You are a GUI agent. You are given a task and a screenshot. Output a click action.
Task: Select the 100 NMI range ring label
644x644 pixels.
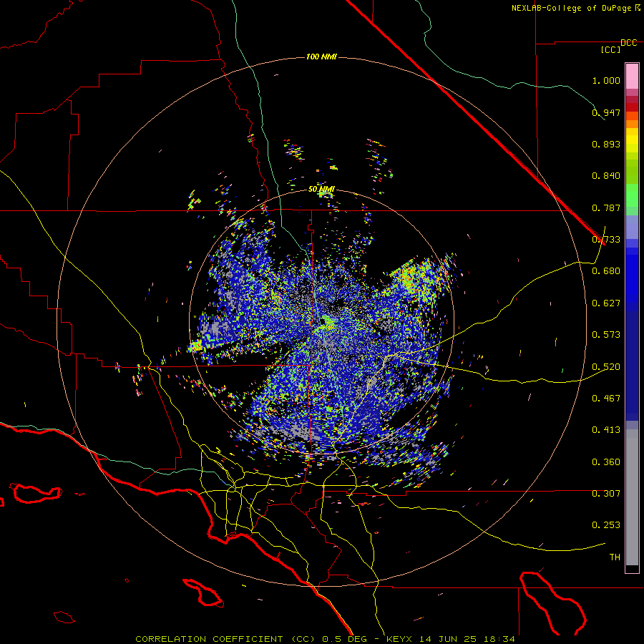coord(321,57)
